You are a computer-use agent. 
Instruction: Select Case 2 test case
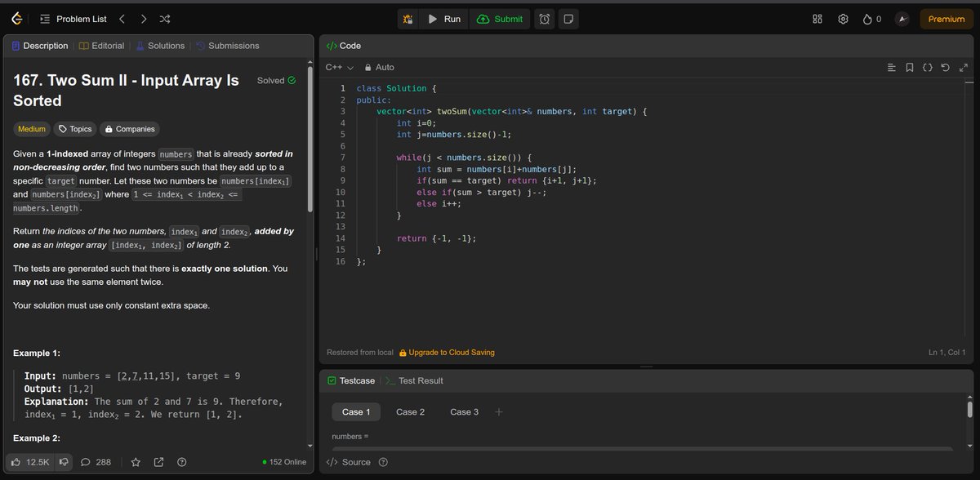point(410,411)
